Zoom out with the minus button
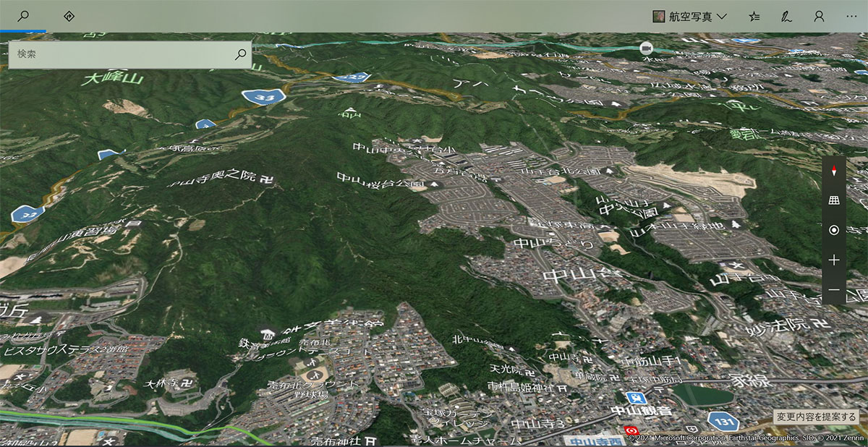 [834, 289]
